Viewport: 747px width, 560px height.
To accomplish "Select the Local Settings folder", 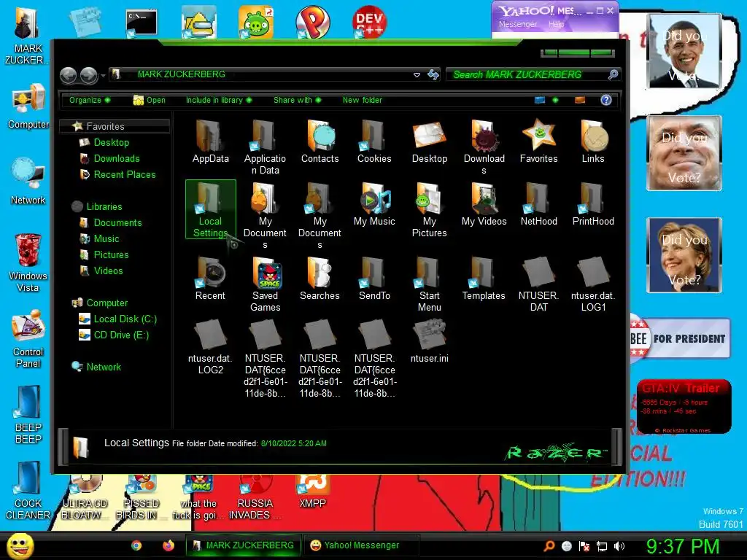I will click(x=210, y=209).
